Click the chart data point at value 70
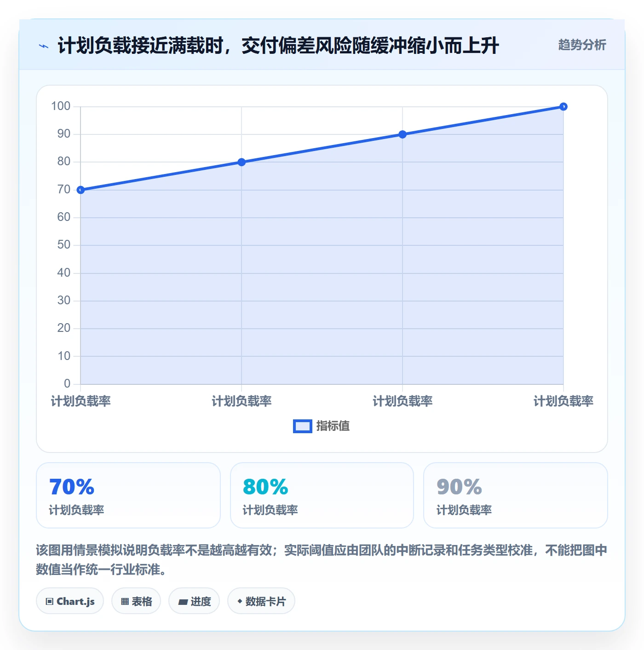This screenshot has height=650, width=644. click(80, 190)
